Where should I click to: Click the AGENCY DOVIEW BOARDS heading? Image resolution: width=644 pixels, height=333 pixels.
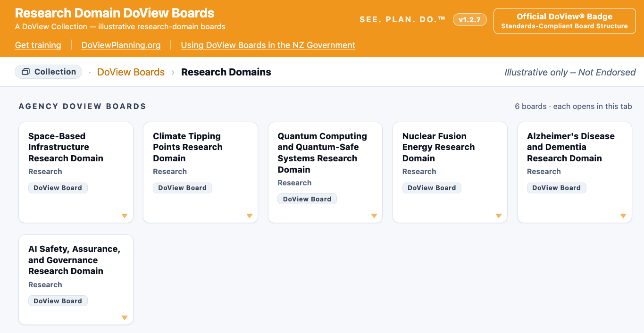(83, 107)
